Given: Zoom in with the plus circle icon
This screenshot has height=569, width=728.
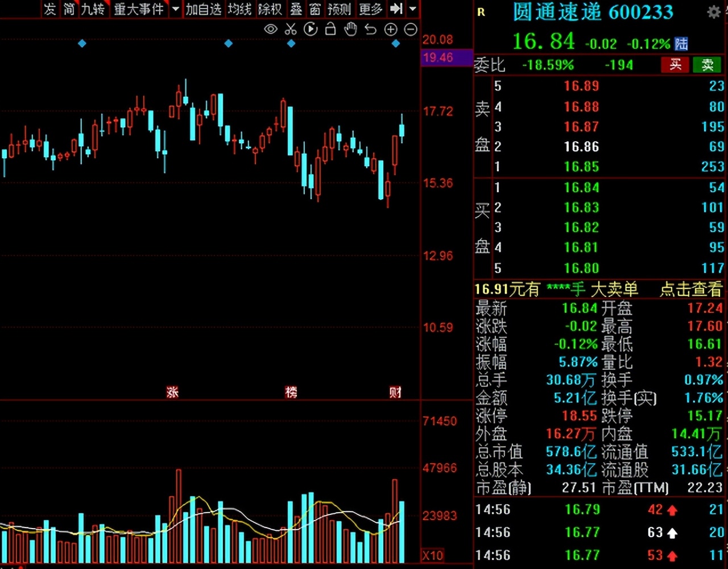Looking at the screenshot, I should [x=391, y=29].
